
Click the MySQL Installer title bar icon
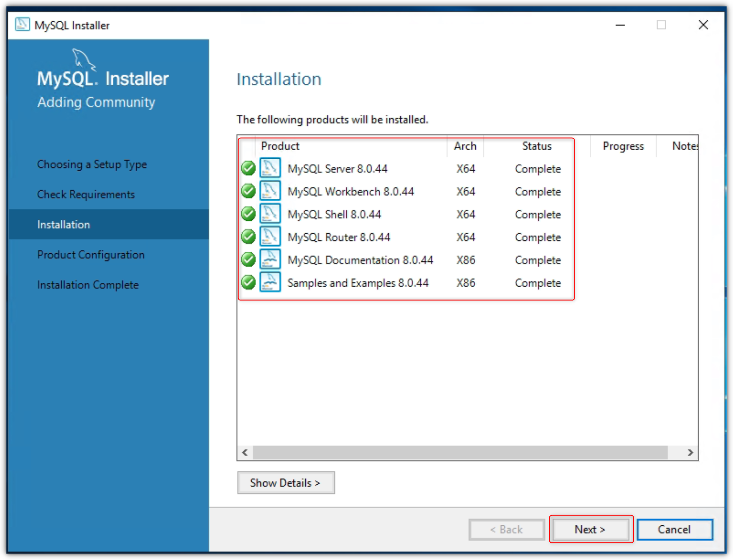22,25
